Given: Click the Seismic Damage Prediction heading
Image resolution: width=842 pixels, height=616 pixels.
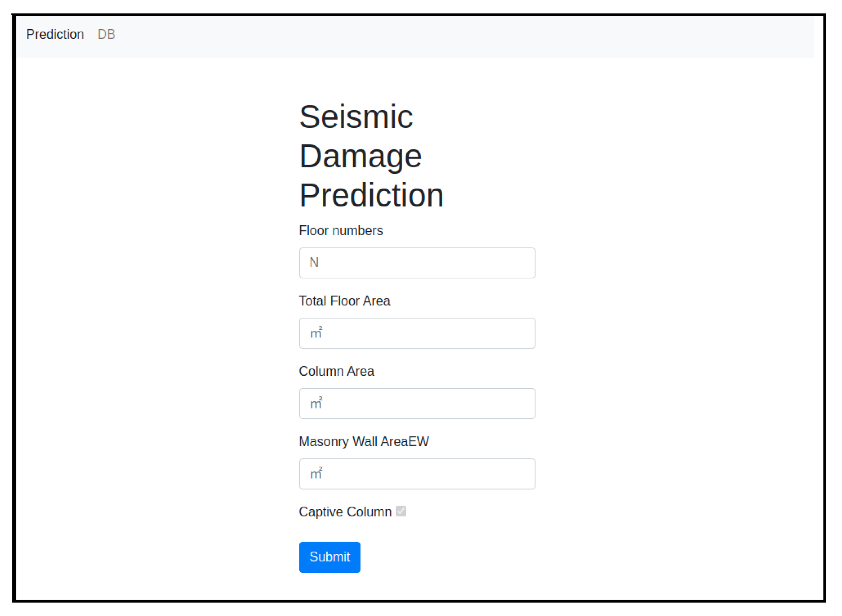Looking at the screenshot, I should (x=371, y=156).
